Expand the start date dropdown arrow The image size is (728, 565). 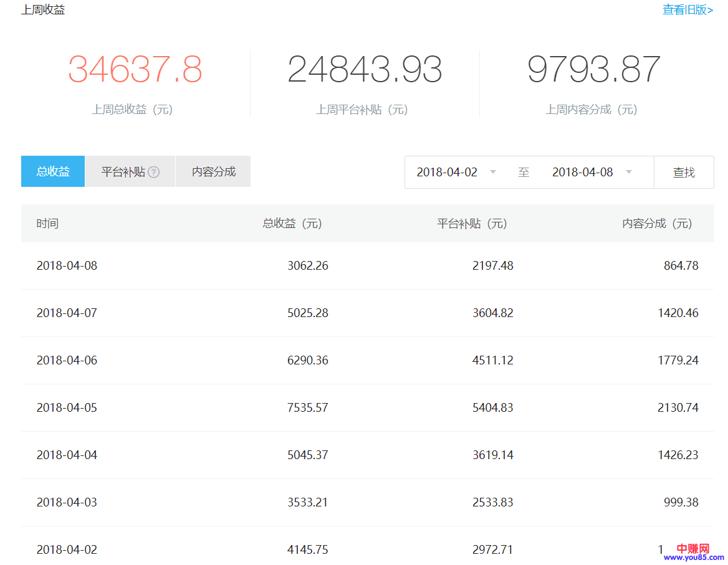coord(493,172)
